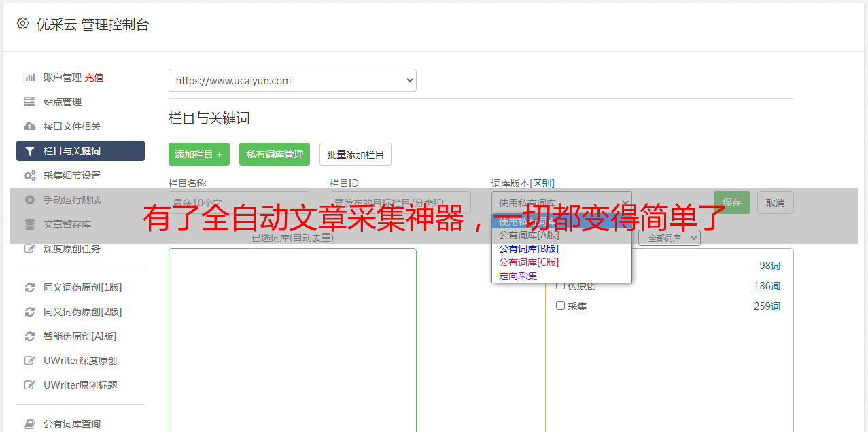Screen dimensions: 868x432
Task: Open the 全部词库 filter dropdown
Action: [x=669, y=238]
